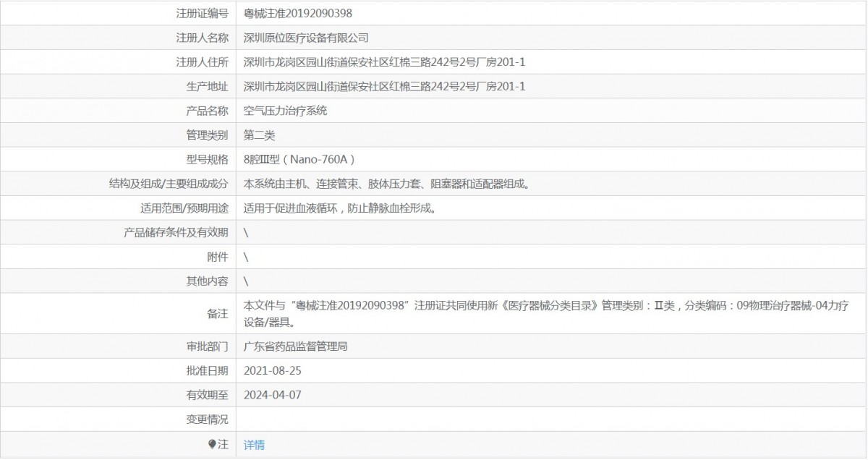Click management category value 第二类
868x460 pixels.
[x=259, y=135]
